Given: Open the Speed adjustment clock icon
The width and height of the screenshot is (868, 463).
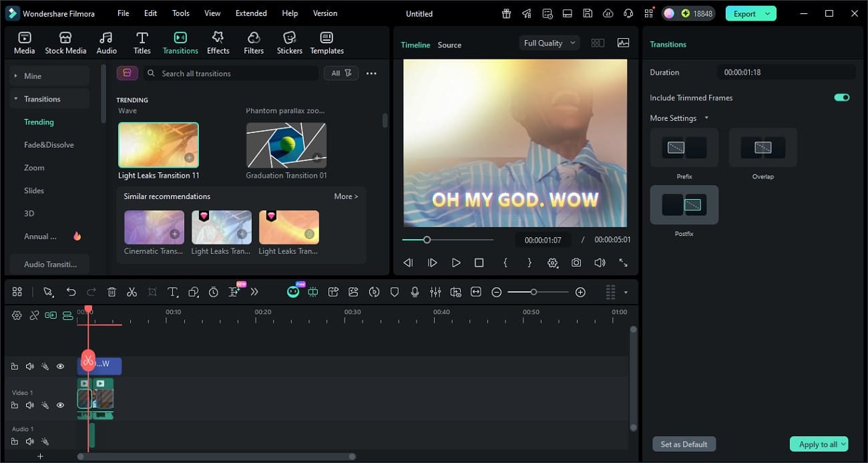Looking at the screenshot, I should coord(213,291).
